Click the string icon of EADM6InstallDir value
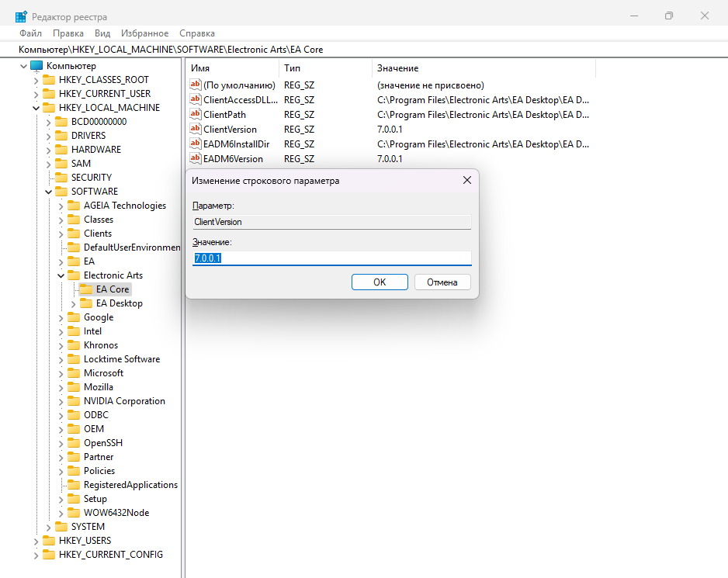Viewport: 728px width, 578px height. (x=196, y=144)
